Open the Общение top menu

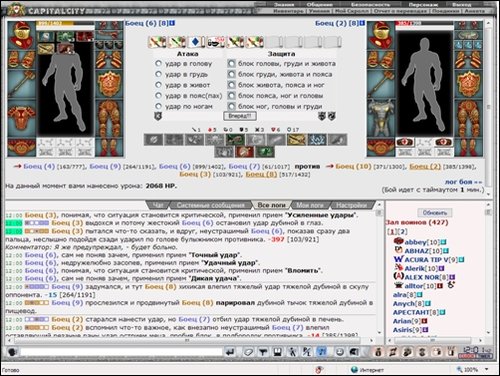[320, 4]
